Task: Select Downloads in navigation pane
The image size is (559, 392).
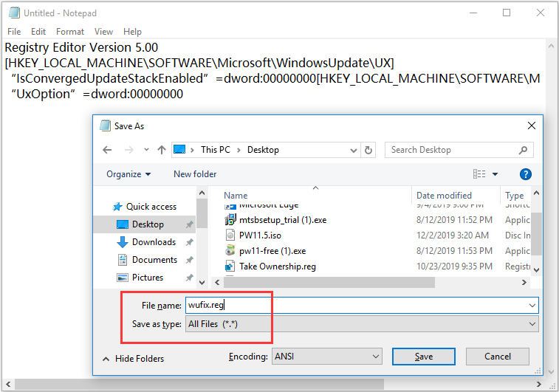Action: pos(154,242)
